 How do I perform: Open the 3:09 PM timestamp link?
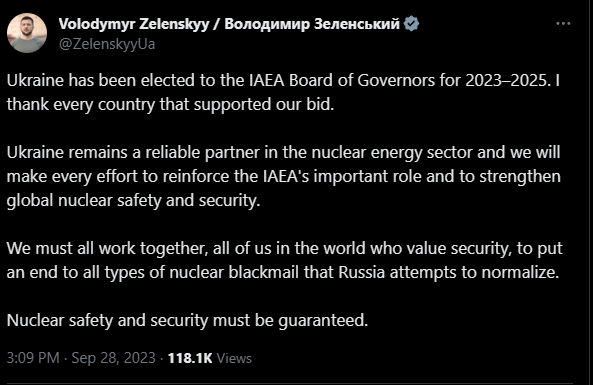pos(33,358)
